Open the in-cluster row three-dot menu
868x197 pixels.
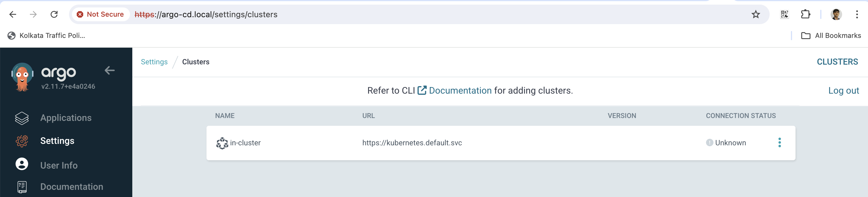point(779,142)
